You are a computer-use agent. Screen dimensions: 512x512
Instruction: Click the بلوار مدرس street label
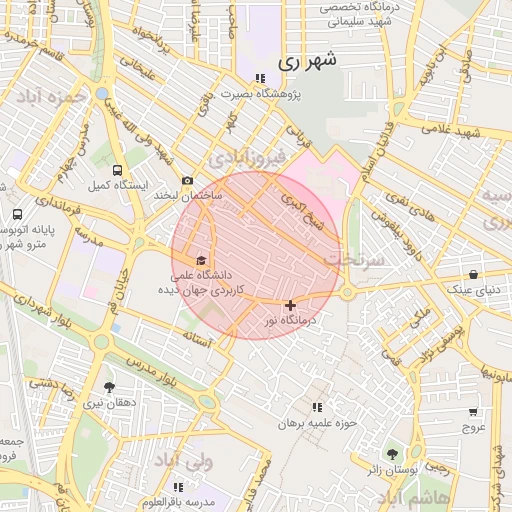152,372
